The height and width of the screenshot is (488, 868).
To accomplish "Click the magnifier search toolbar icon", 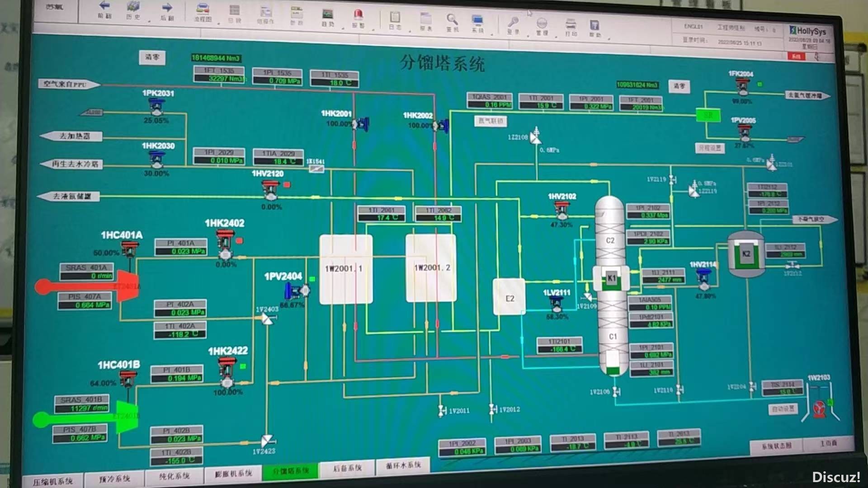I will pyautogui.click(x=452, y=19).
